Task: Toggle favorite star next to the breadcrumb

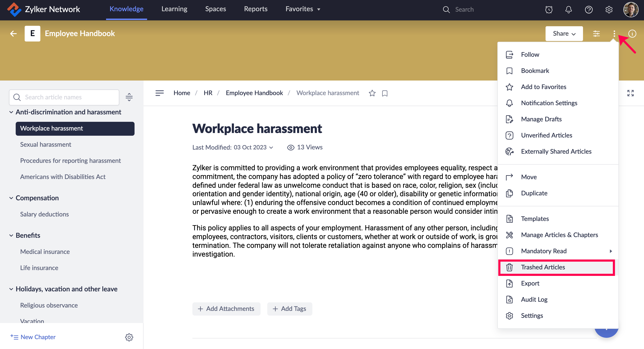Action: pyautogui.click(x=372, y=93)
